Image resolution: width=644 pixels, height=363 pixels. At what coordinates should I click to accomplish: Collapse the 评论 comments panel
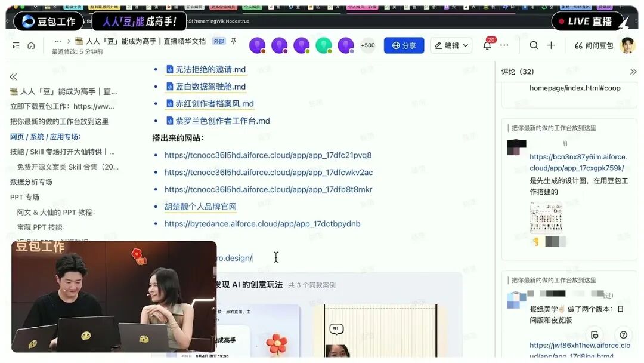tap(633, 72)
